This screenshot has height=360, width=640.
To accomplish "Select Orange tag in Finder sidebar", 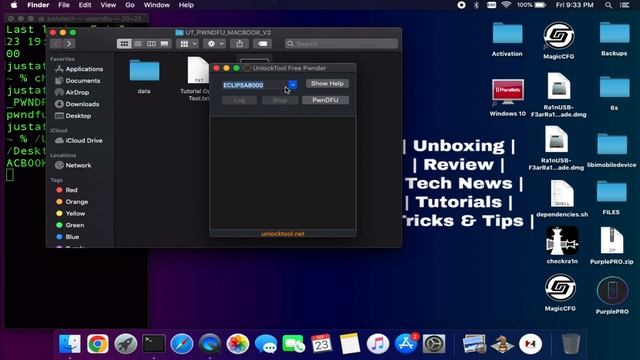I will pos(76,202).
